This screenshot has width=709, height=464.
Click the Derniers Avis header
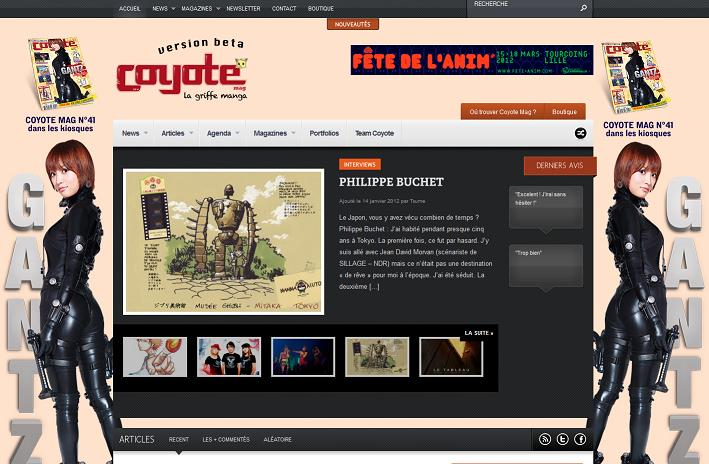(560, 166)
